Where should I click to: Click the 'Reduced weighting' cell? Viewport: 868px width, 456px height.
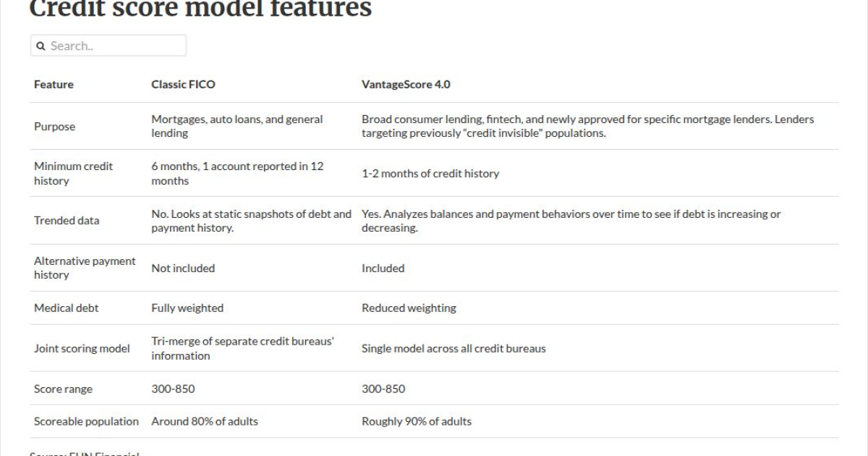409,308
